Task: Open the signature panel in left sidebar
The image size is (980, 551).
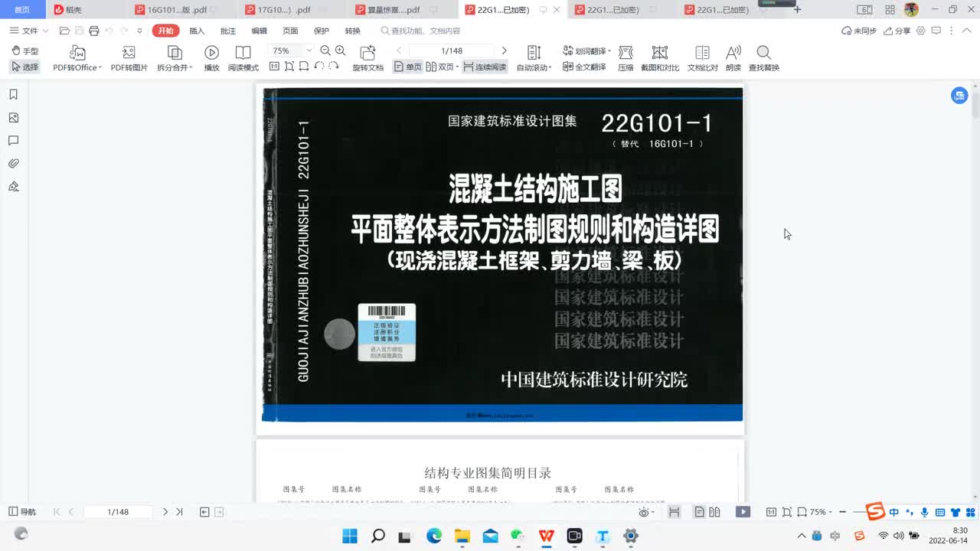Action: click(13, 187)
